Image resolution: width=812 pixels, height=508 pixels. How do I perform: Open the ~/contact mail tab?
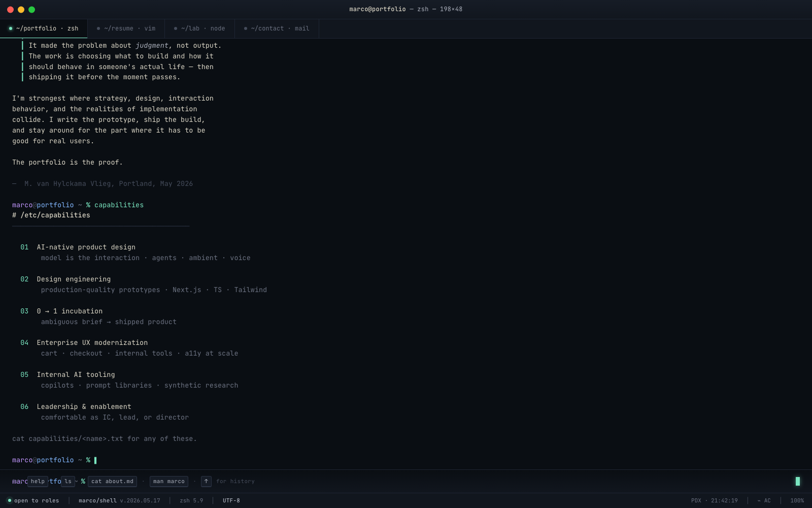[x=277, y=28]
